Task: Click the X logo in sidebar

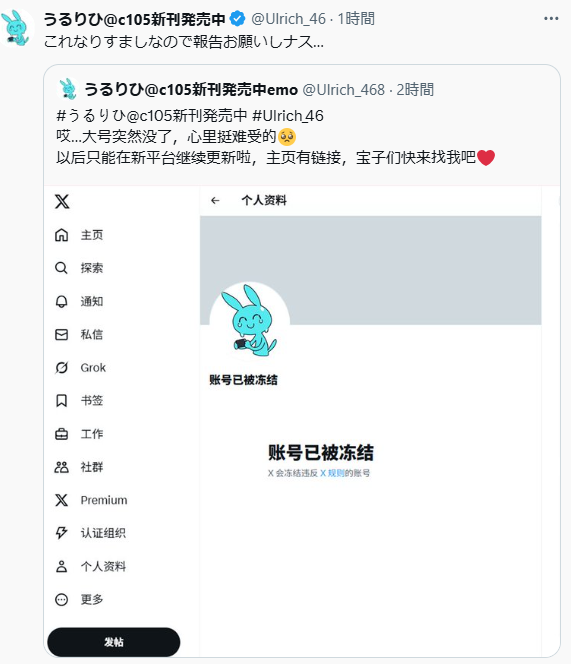Action: click(x=62, y=202)
